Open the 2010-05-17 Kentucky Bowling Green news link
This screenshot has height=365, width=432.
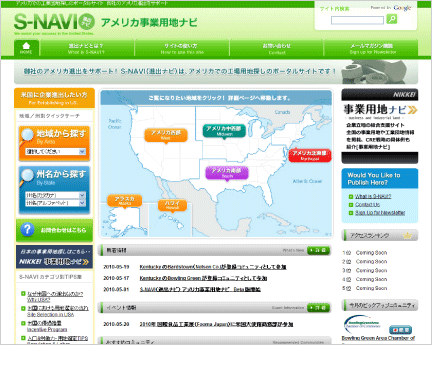coord(203,278)
